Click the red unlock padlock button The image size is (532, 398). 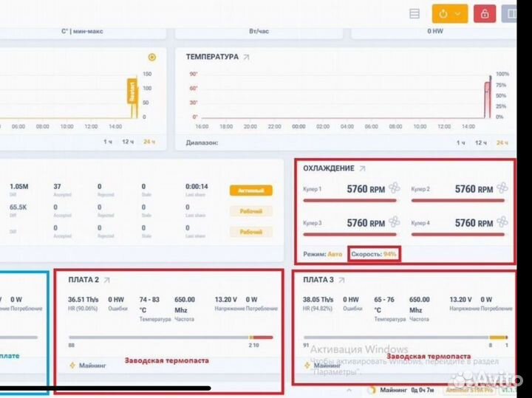coord(484,13)
